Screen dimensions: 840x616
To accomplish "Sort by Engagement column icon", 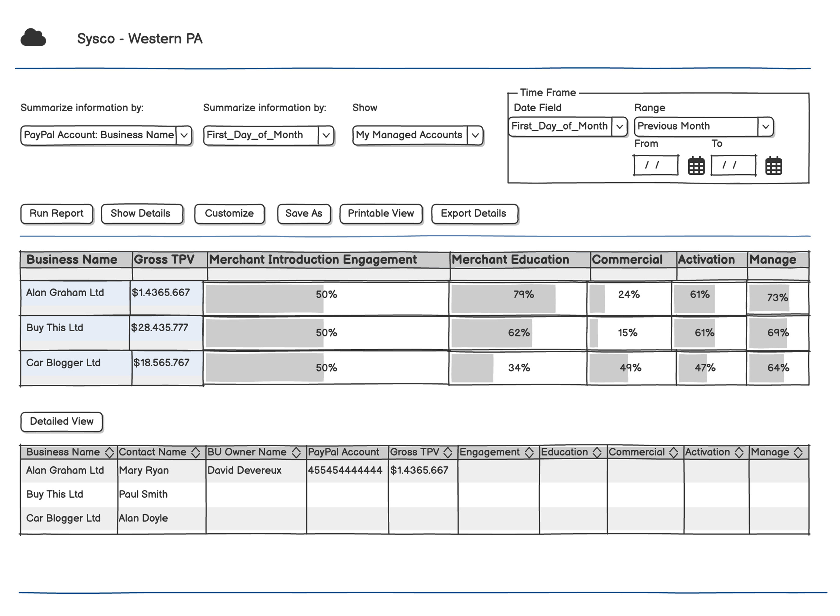I will pos(529,452).
